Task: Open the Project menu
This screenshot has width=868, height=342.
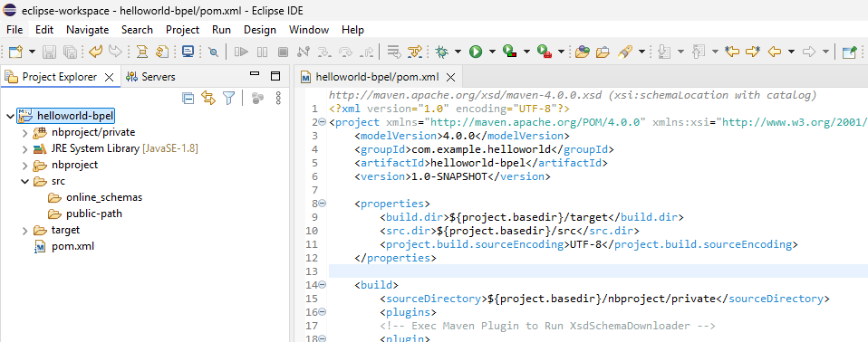Action: pos(183,30)
